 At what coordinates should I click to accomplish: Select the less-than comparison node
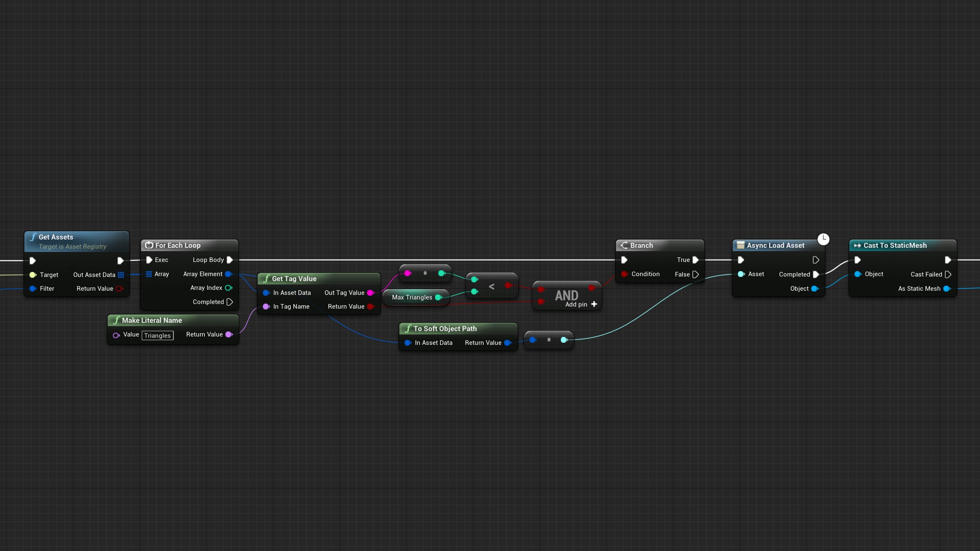(492, 287)
